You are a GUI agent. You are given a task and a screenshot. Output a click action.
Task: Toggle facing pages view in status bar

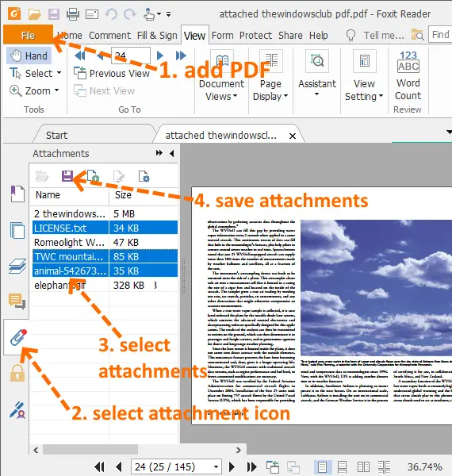[363, 466]
